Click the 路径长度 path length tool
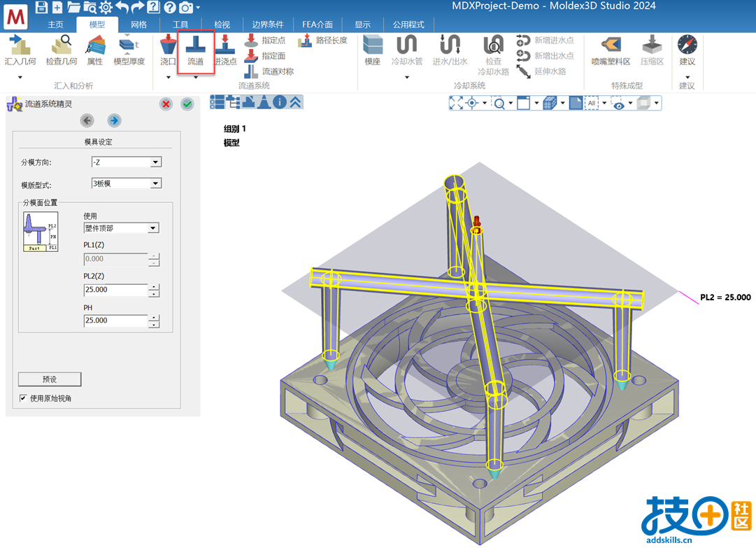The width and height of the screenshot is (756, 548). [x=322, y=41]
